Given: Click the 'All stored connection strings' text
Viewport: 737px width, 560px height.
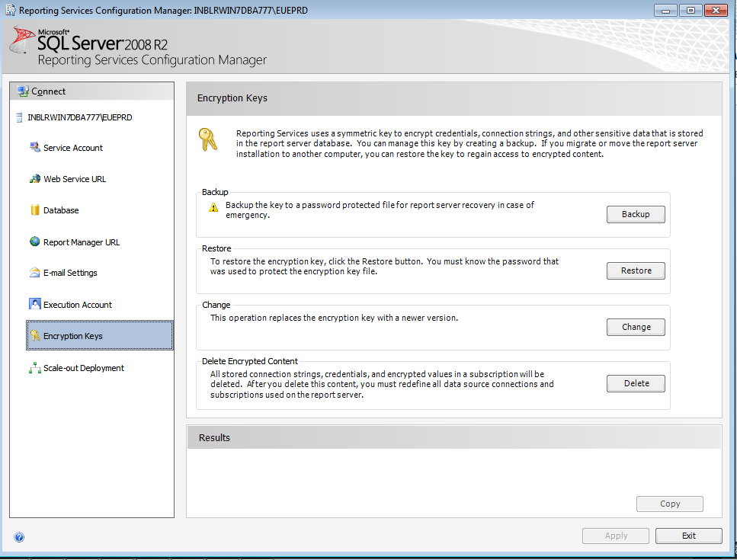Looking at the screenshot, I should [382, 384].
